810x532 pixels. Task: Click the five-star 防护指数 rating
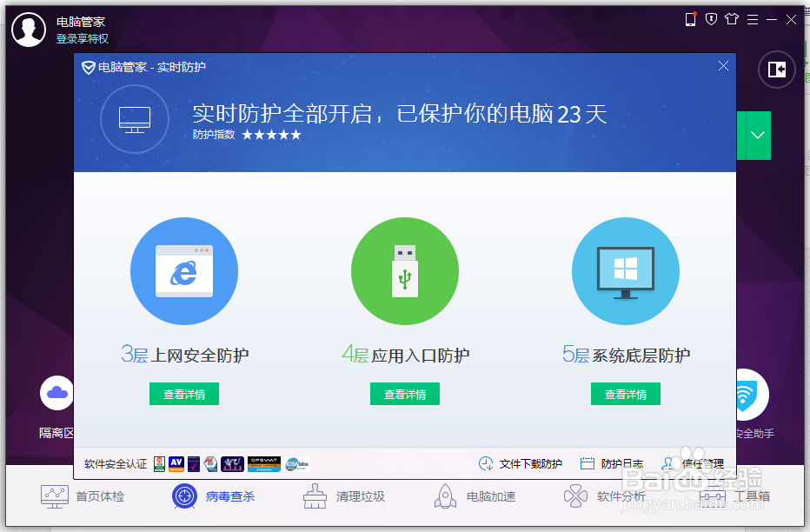(271, 135)
